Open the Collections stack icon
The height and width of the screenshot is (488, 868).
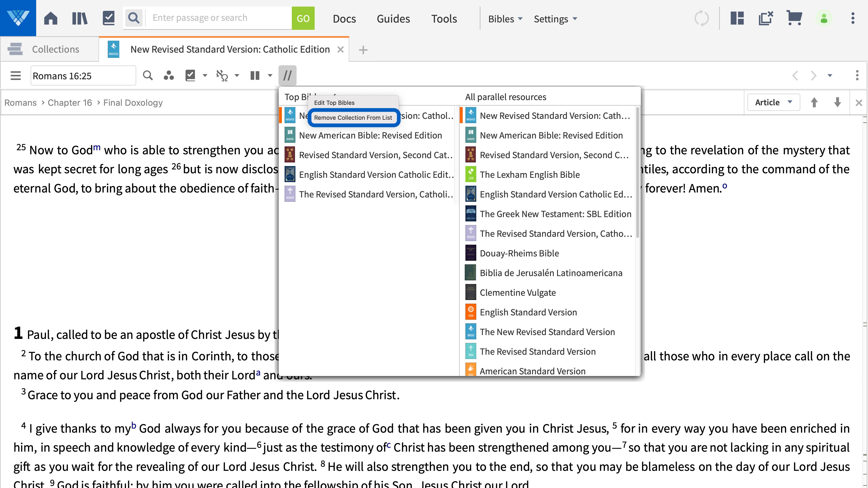15,49
